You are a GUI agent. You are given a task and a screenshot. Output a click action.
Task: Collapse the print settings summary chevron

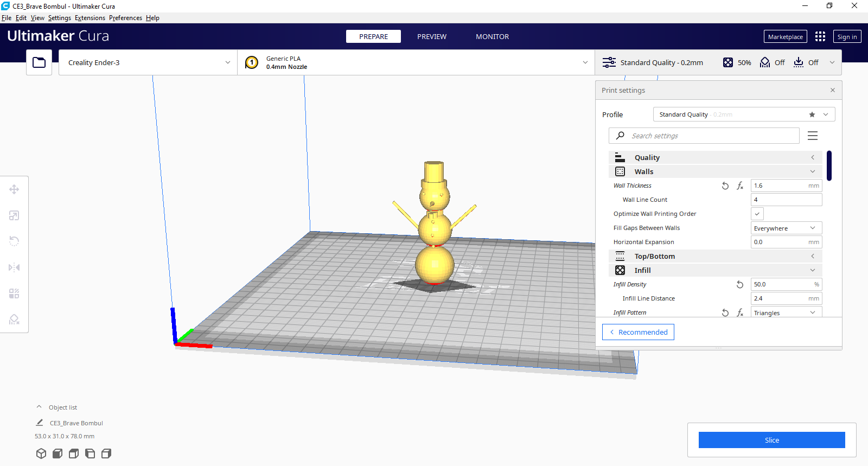tap(832, 62)
